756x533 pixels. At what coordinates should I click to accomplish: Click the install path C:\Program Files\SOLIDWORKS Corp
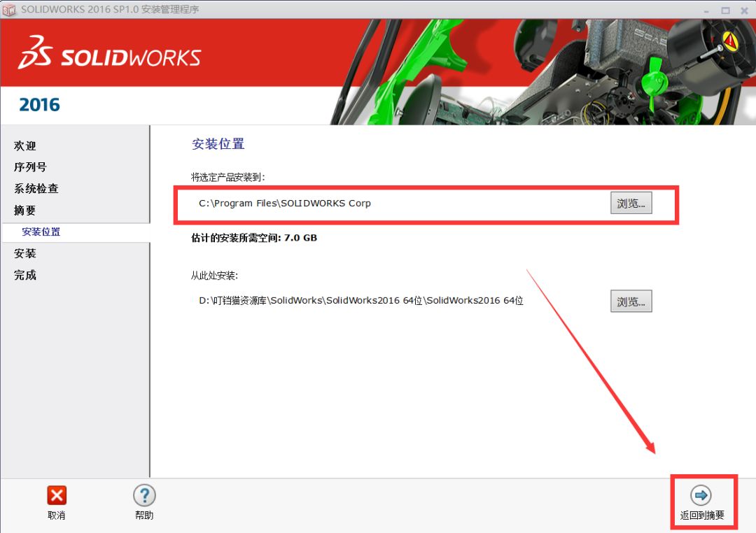284,204
